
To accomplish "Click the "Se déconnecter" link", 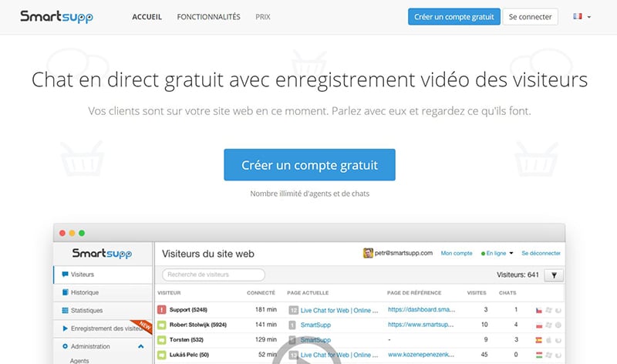I will [x=541, y=253].
